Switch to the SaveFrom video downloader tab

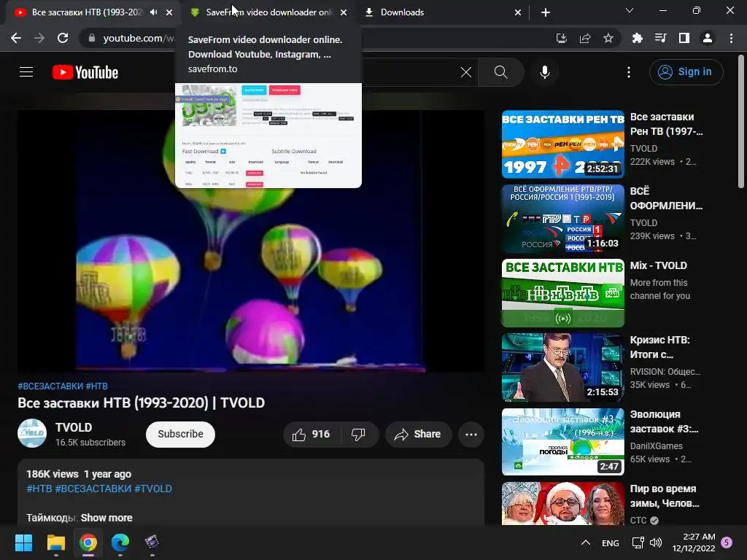[268, 12]
